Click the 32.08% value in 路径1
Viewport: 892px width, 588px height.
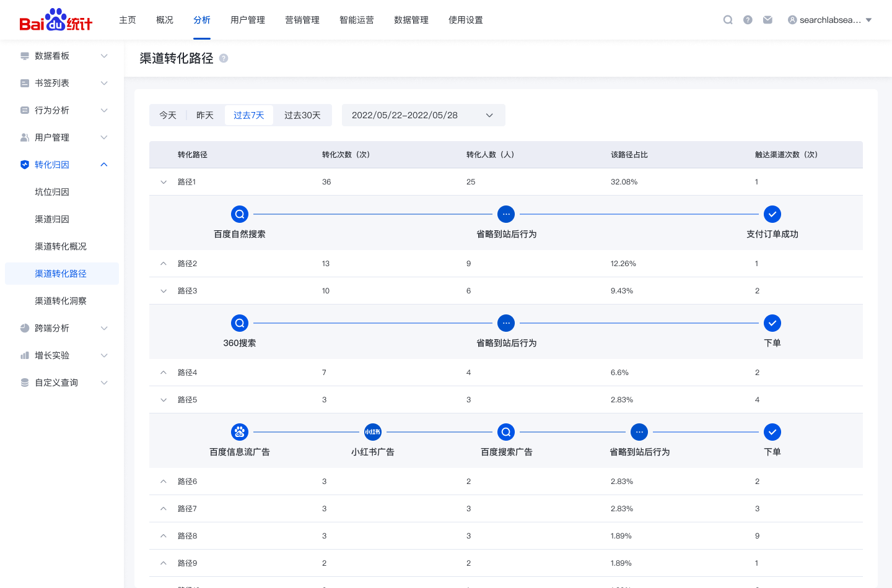(624, 182)
